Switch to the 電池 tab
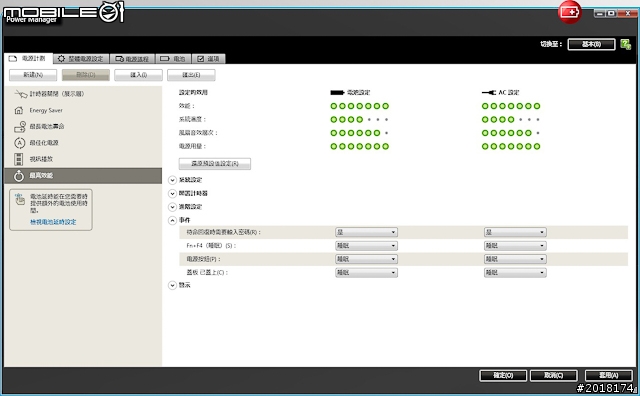This screenshot has height=396, width=640. [x=173, y=59]
